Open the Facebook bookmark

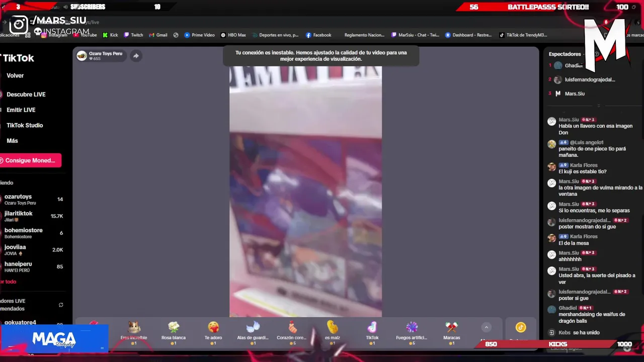pos(318,35)
